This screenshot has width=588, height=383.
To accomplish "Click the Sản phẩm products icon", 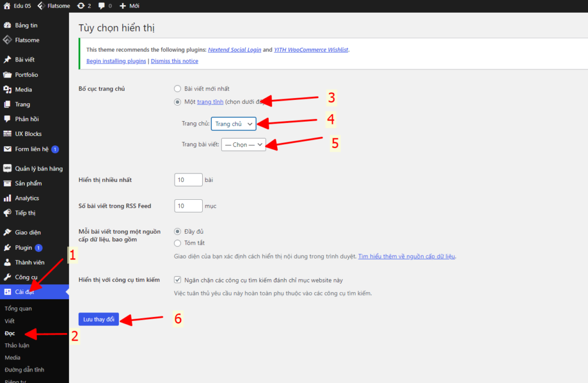I will (7, 183).
